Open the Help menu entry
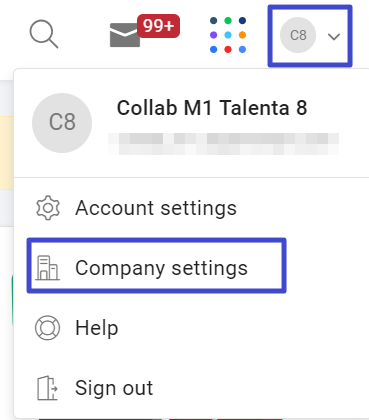Image resolution: width=369 pixels, height=420 pixels. tap(97, 328)
